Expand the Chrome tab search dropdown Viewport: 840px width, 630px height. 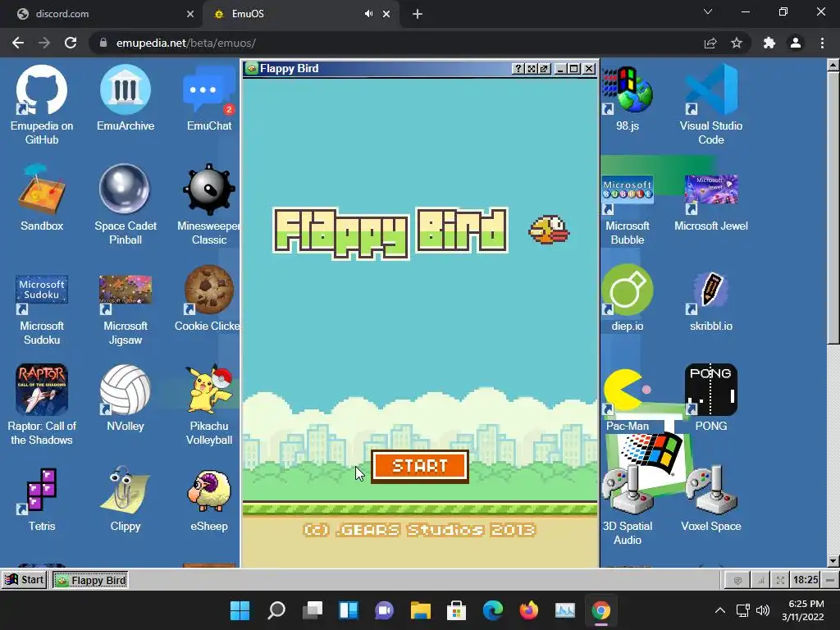coord(708,11)
